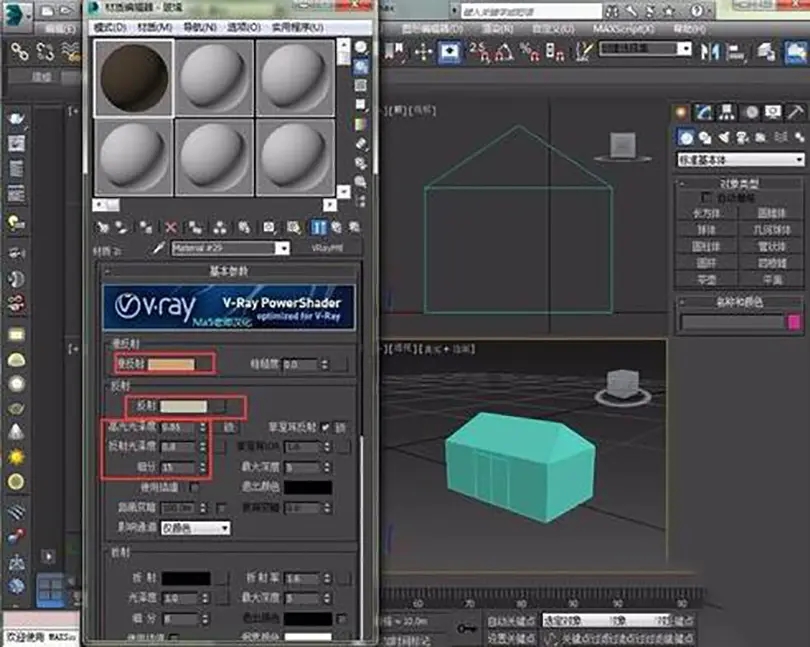This screenshot has height=647, width=810.
Task: Click the Select and Move cross icon
Action: point(423,52)
